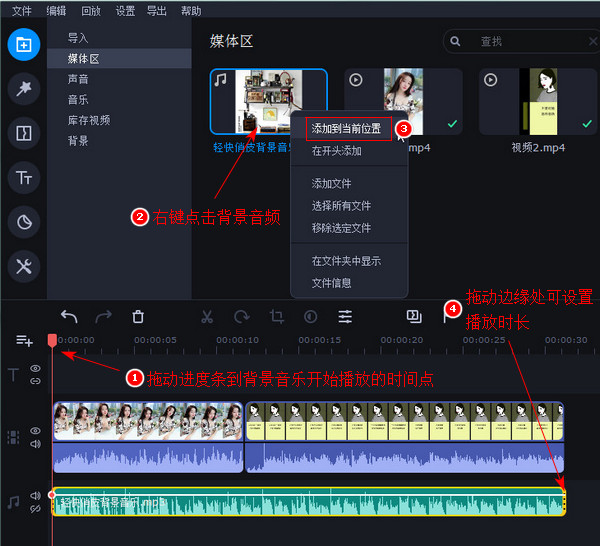
Task: Click the title track T icon
Action: click(13, 375)
